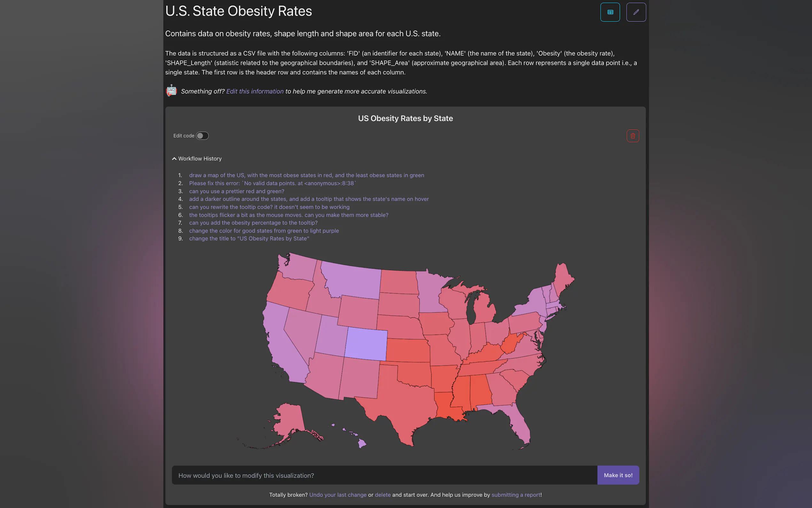Screen dimensions: 812x508
Task: Open the first workflow step about drawing map
Action: click(307, 175)
